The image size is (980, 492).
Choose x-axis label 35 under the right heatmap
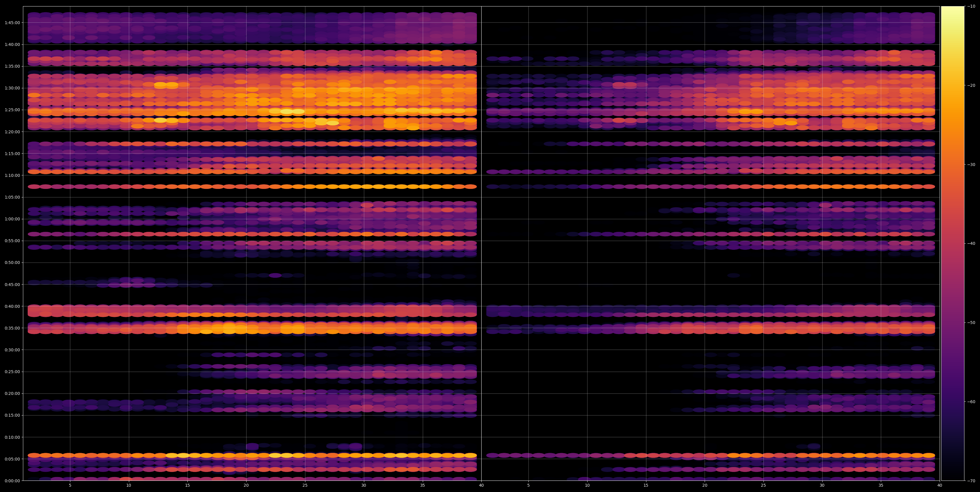pos(881,486)
